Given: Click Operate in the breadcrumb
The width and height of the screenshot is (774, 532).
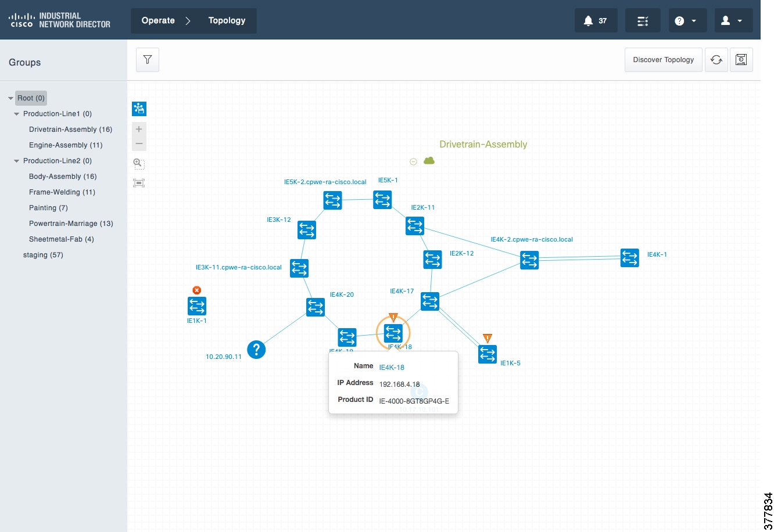Looking at the screenshot, I should pyautogui.click(x=158, y=20).
